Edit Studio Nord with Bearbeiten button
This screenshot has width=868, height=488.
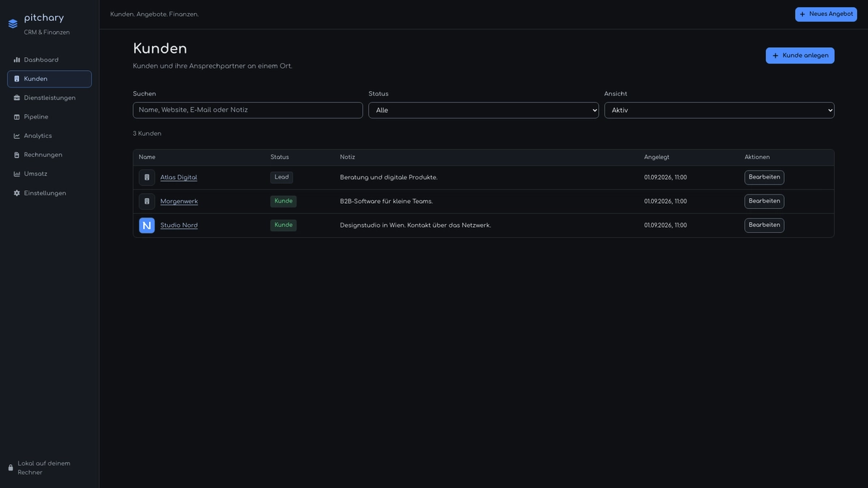click(x=764, y=226)
